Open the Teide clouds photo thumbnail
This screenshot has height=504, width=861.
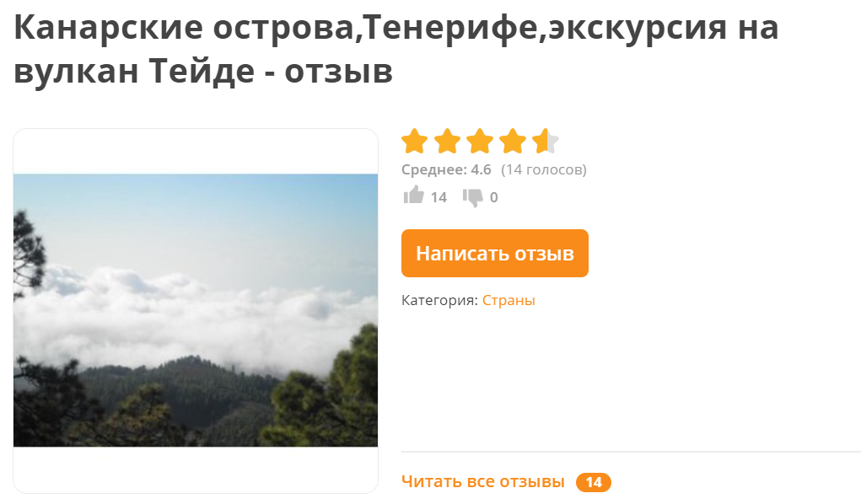click(196, 310)
